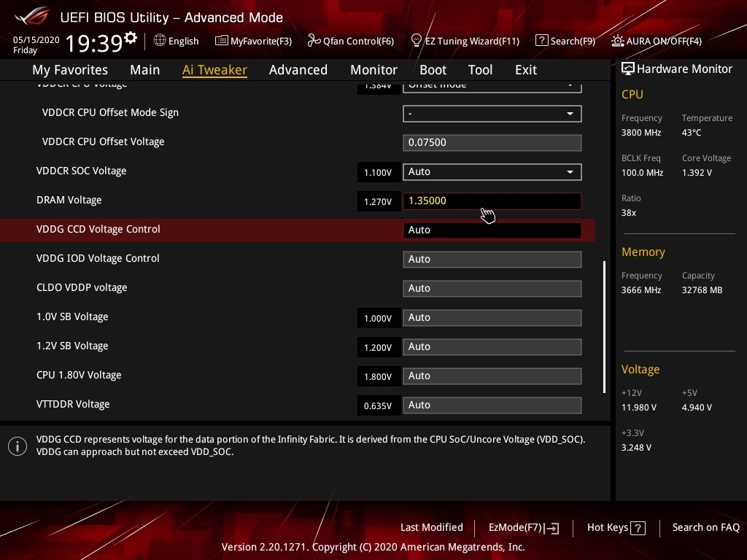Click the 1.270V DRAM current reading

coord(379,201)
